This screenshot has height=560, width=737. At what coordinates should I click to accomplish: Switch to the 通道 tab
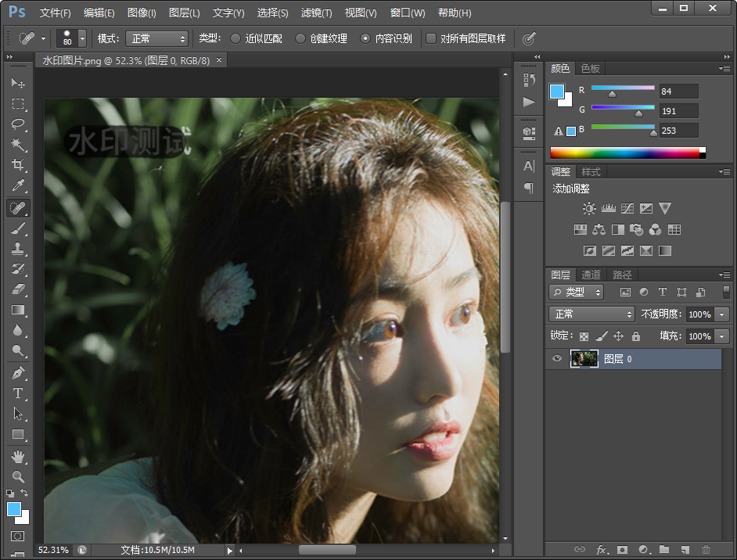(592, 275)
